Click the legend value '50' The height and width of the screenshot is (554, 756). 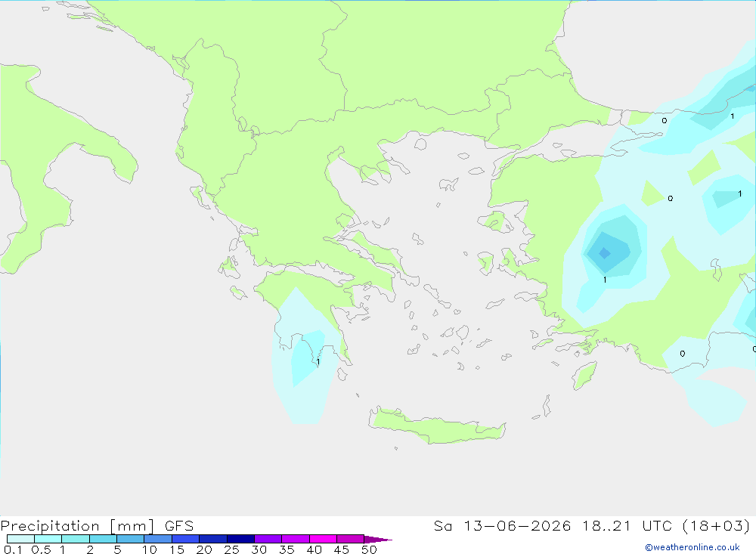[x=370, y=549]
